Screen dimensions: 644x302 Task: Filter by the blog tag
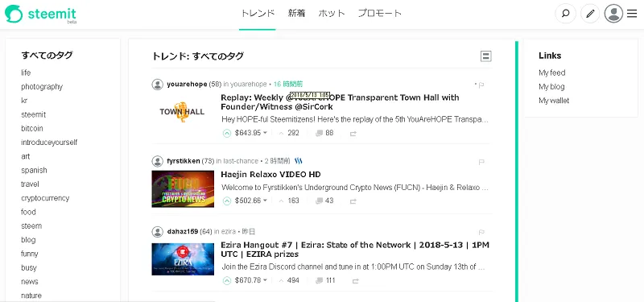click(x=28, y=240)
